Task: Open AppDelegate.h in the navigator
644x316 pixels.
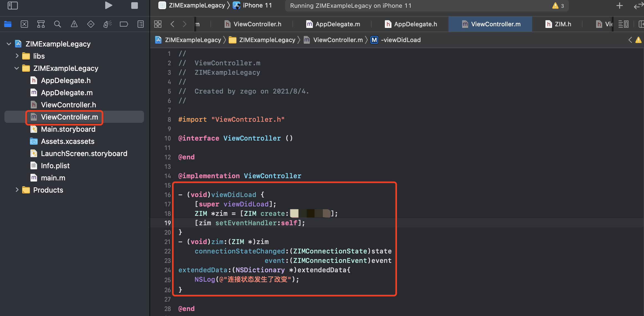Action: point(74,80)
